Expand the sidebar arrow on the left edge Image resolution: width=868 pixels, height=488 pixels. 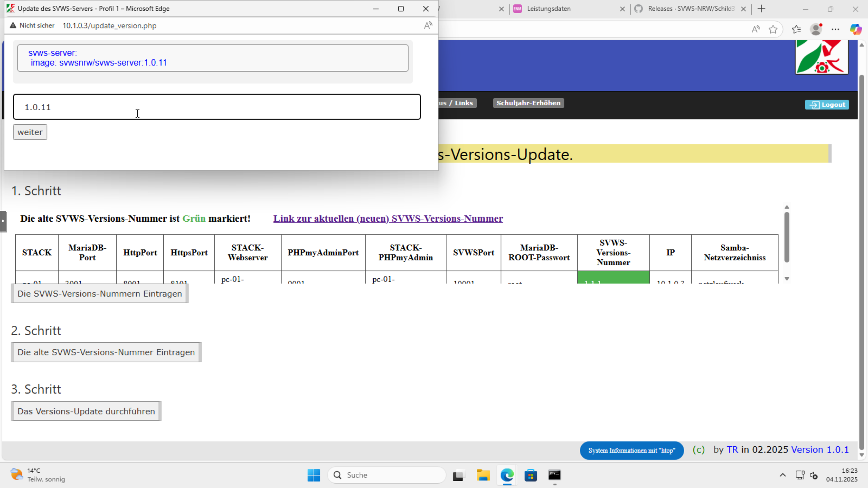tap(3, 221)
